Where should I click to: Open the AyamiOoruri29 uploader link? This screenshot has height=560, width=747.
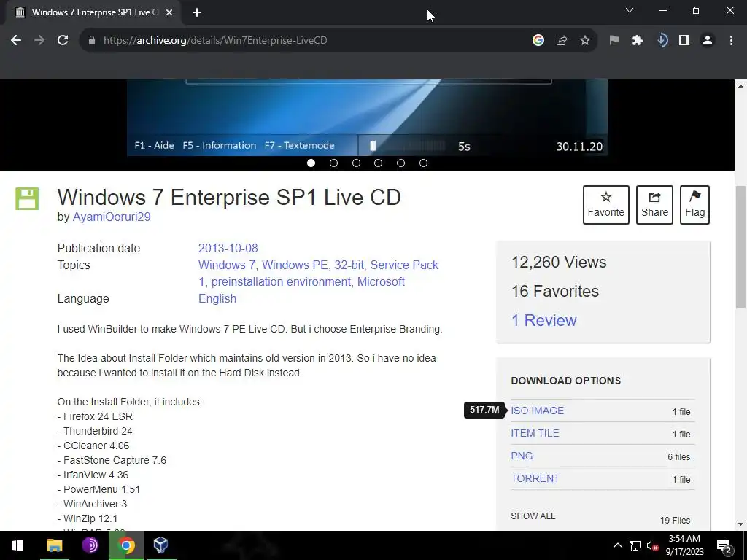click(x=112, y=217)
